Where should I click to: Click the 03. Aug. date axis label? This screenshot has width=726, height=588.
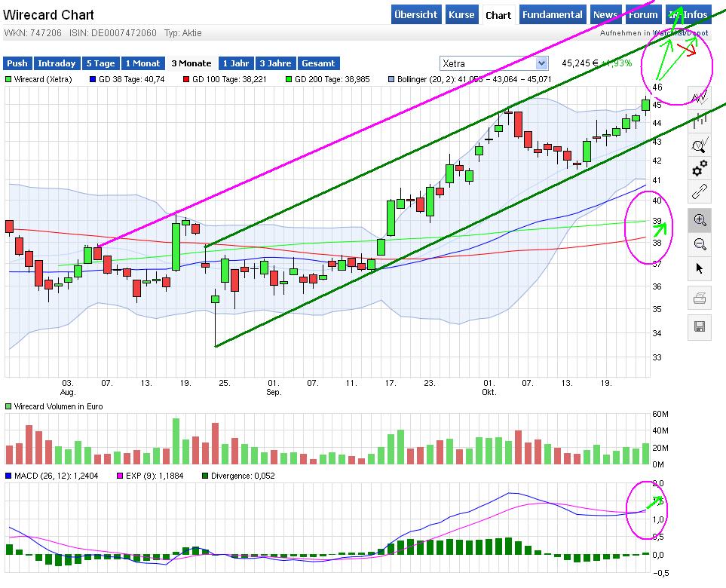(68, 387)
